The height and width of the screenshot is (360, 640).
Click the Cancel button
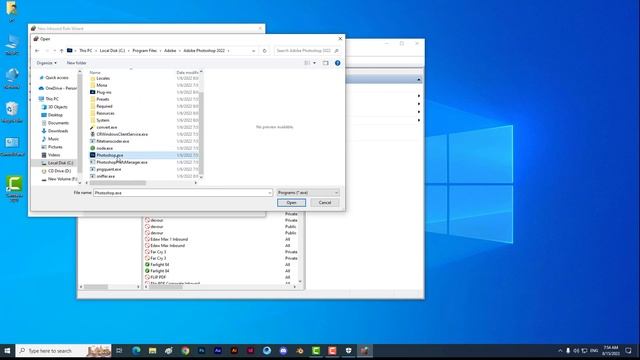[x=325, y=203]
